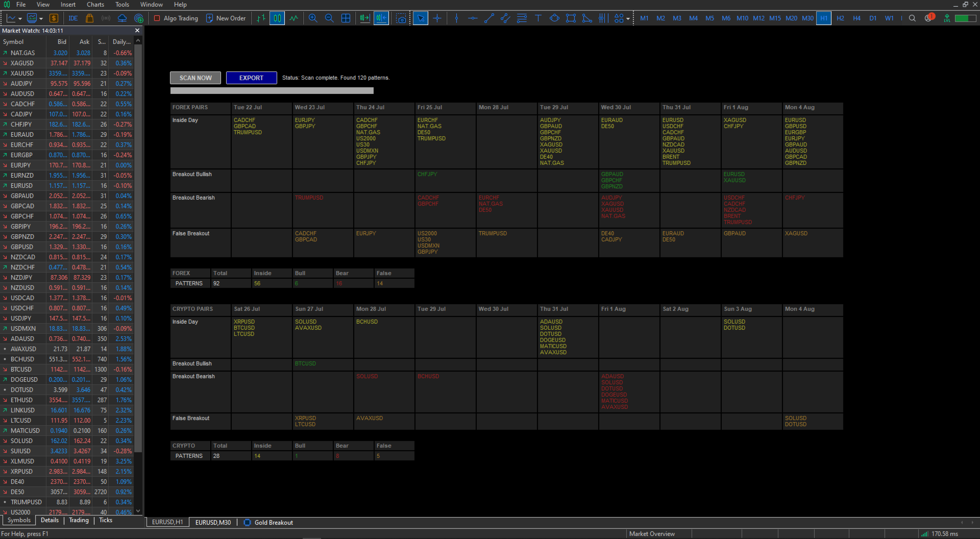Viewport: 980px width, 539px height.
Task: Select the BTCUSD row in Market Watch
Action: coord(67,370)
